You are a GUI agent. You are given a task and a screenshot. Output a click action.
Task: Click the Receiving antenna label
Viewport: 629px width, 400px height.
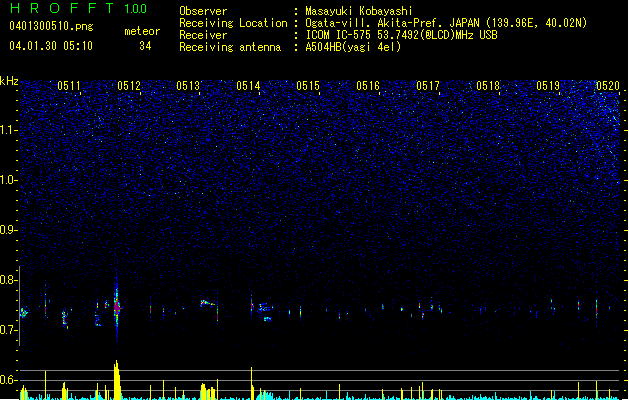coord(230,47)
